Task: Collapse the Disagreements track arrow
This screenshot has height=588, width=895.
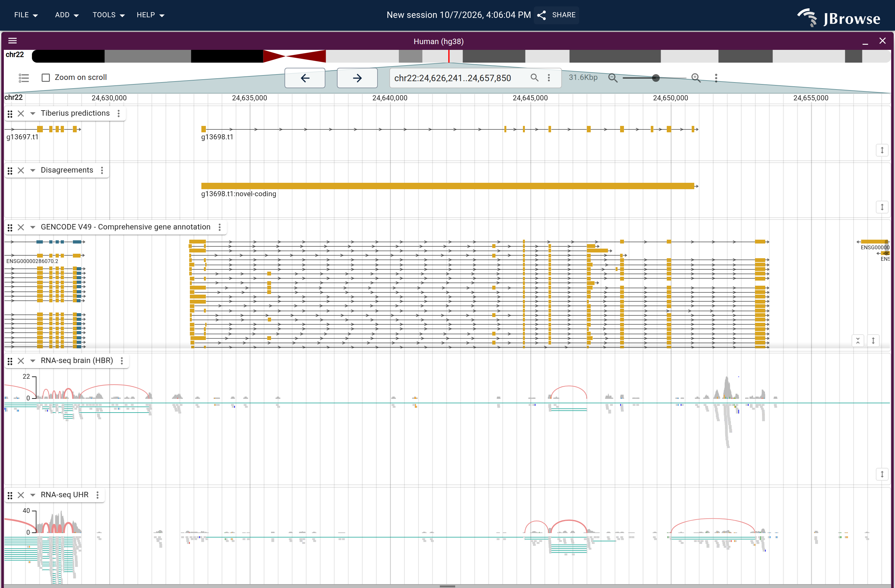Action: pyautogui.click(x=33, y=170)
